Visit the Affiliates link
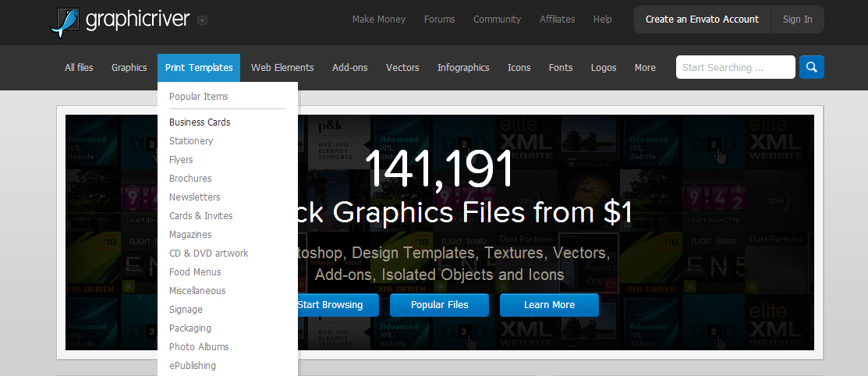The image size is (868, 376). point(557,20)
